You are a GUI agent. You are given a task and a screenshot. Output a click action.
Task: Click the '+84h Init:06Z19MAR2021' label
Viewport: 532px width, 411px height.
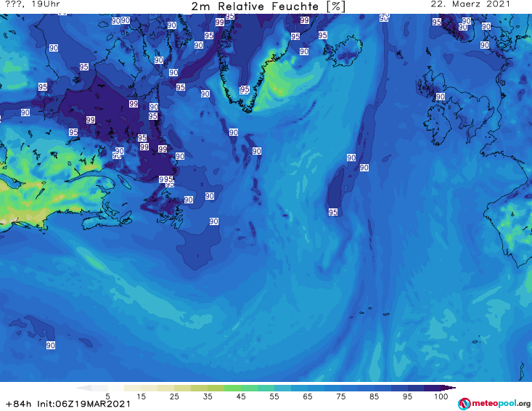tap(68, 404)
